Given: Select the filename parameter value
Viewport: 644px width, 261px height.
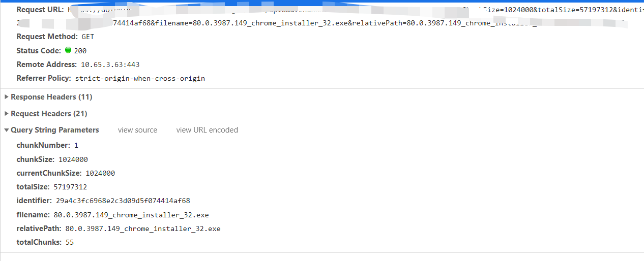Looking at the screenshot, I should click(131, 215).
